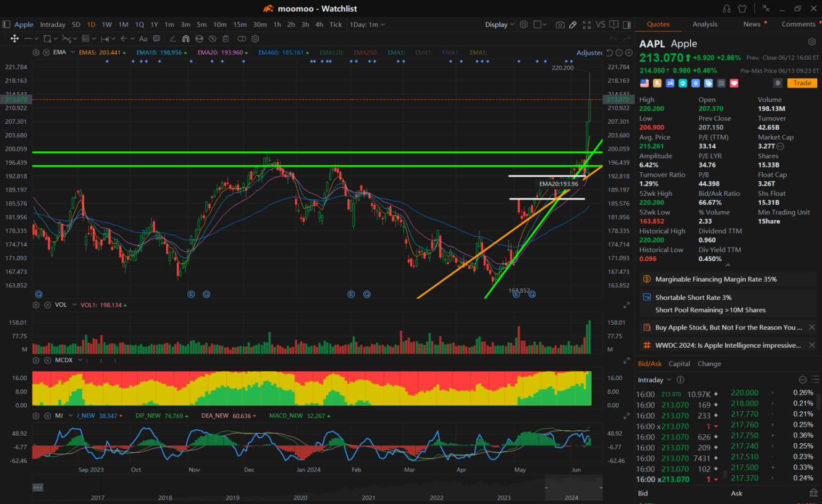The height and width of the screenshot is (504, 822).
Task: Enter fullscreen chart mode
Action: 587,25
